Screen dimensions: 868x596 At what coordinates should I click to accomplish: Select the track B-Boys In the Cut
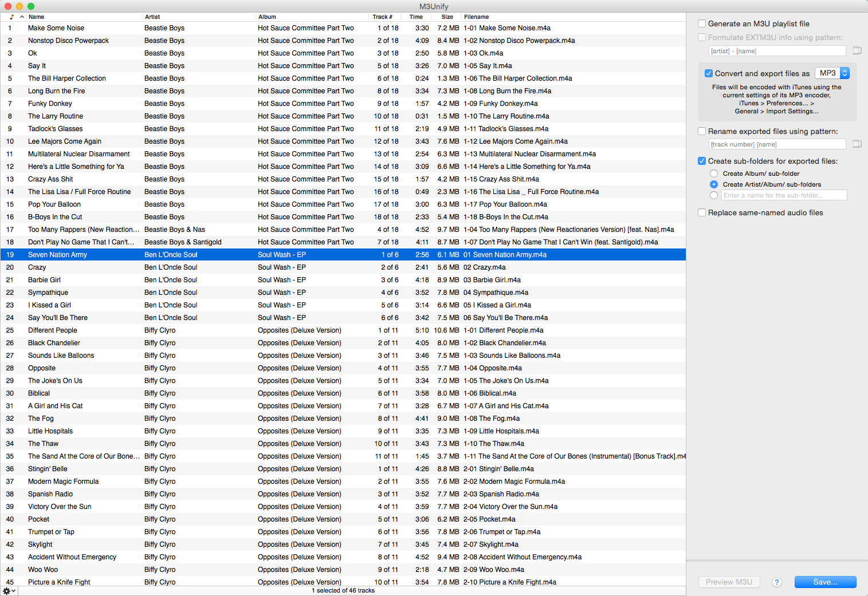point(343,217)
